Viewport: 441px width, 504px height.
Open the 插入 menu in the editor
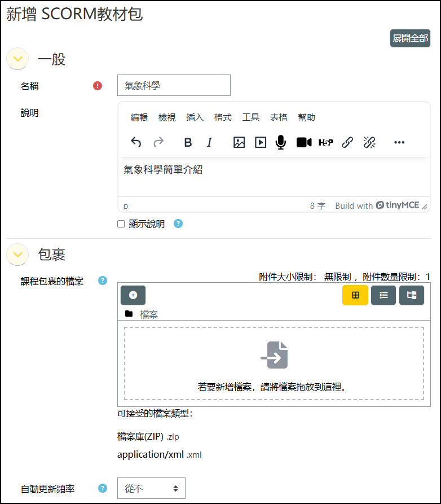click(x=195, y=117)
